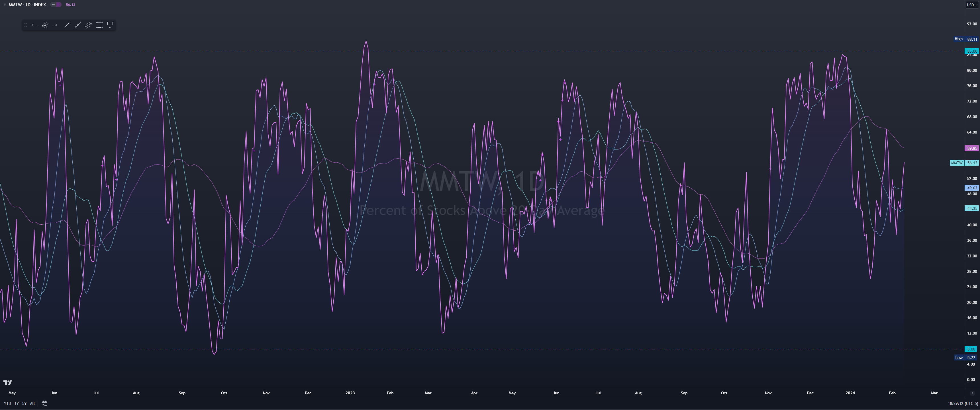Select the horizontal ray drawing tool
The image size is (980, 410).
tap(34, 25)
